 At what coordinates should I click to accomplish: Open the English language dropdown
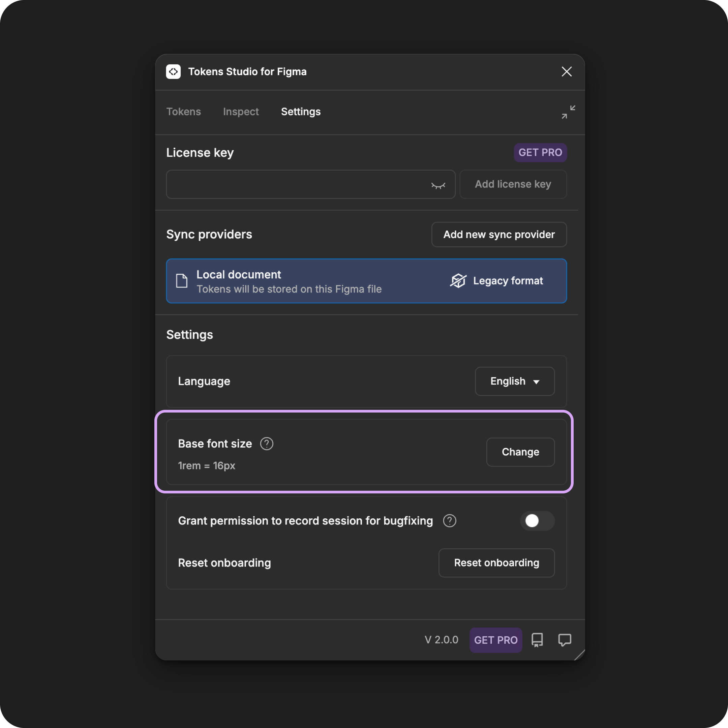(515, 381)
